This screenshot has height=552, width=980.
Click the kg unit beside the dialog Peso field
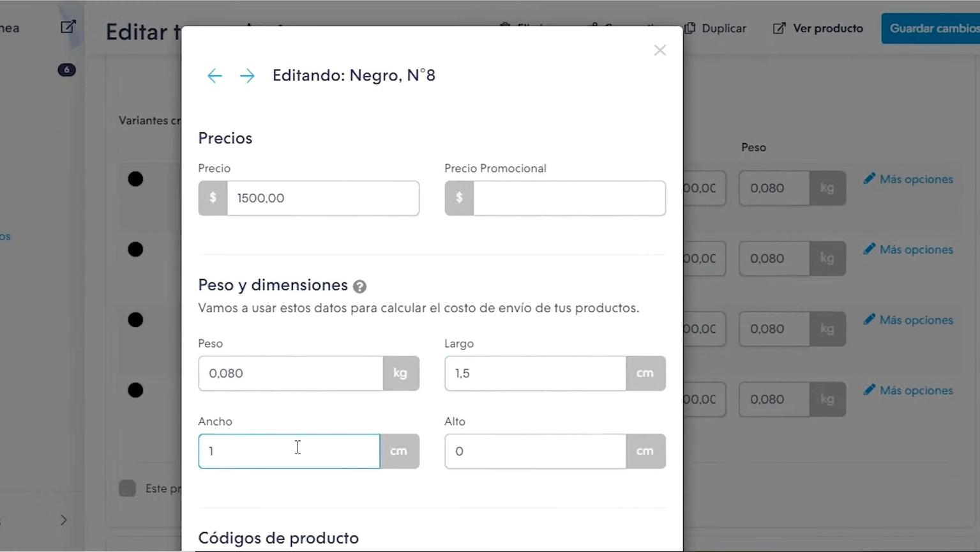point(401,373)
